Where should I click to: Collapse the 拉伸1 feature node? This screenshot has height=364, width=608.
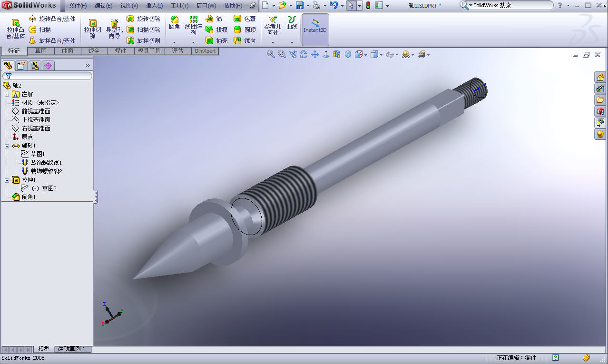tap(7, 180)
